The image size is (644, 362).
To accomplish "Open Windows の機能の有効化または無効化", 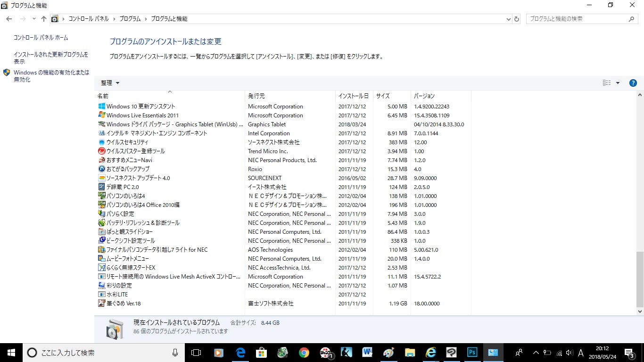I will coord(51,76).
